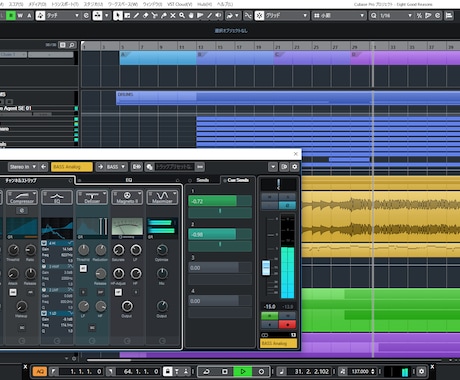Toggle the W write automation button
The image size is (460, 380).
[x=20, y=15]
